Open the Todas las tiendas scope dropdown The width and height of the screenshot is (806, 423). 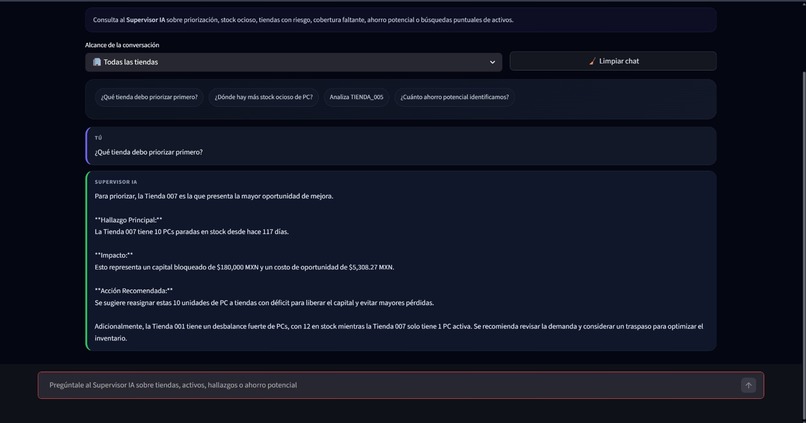click(x=294, y=62)
